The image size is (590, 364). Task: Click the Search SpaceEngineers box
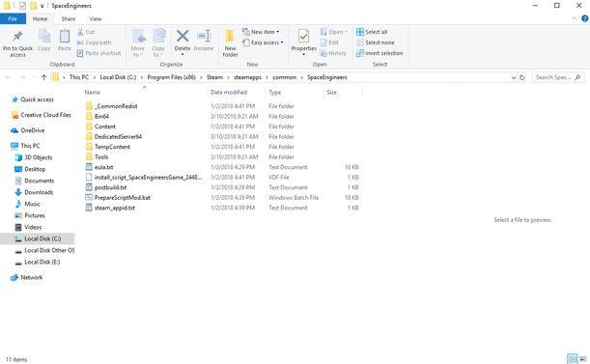(558, 77)
